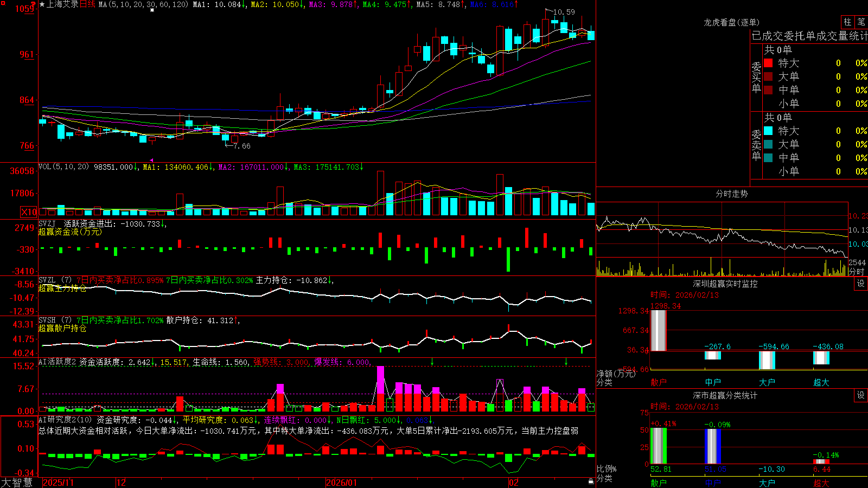Click the SVSH (7) indicator name

[55, 320]
